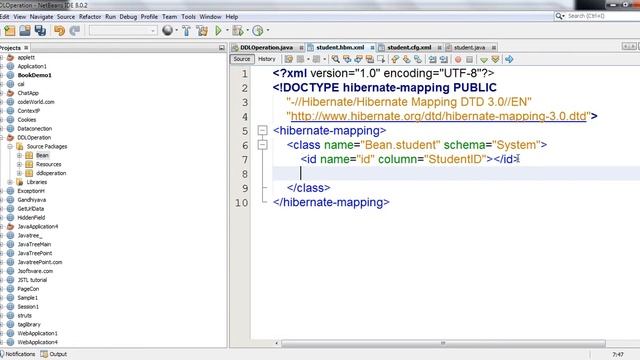The width and height of the screenshot is (640, 360).
Task: Click the Profile Project clock icon
Action: [258, 31]
